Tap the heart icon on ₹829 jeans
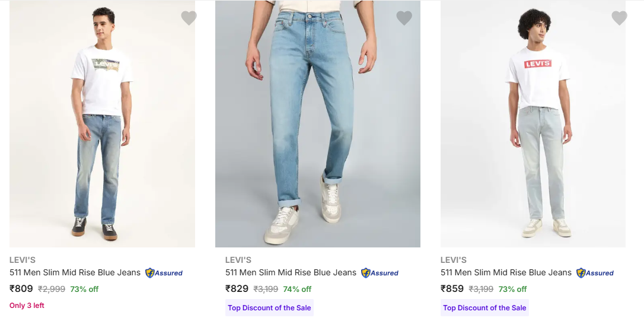Image resolution: width=644 pixels, height=321 pixels. (404, 18)
